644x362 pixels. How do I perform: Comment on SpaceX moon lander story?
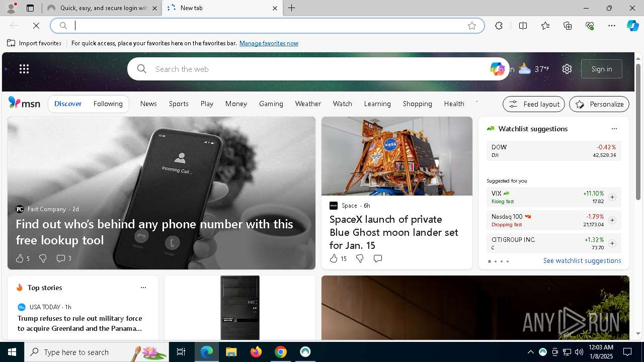point(378,258)
